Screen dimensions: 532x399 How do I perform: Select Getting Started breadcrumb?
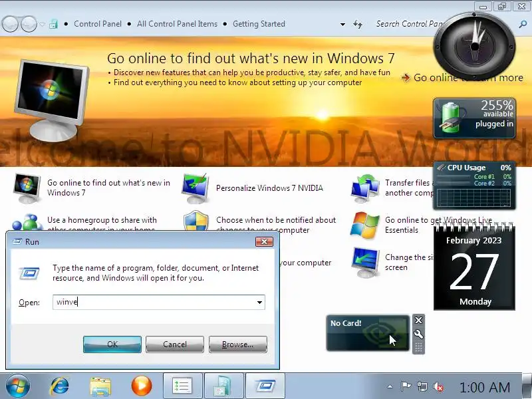click(x=259, y=24)
